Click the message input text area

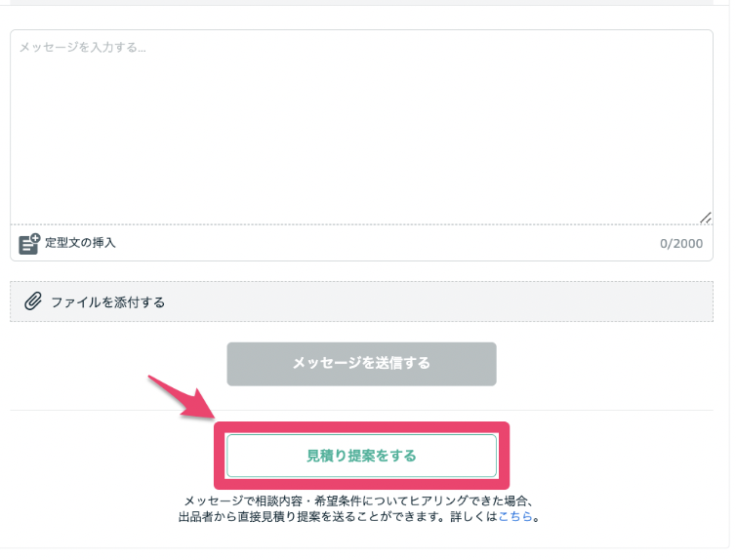[361, 127]
